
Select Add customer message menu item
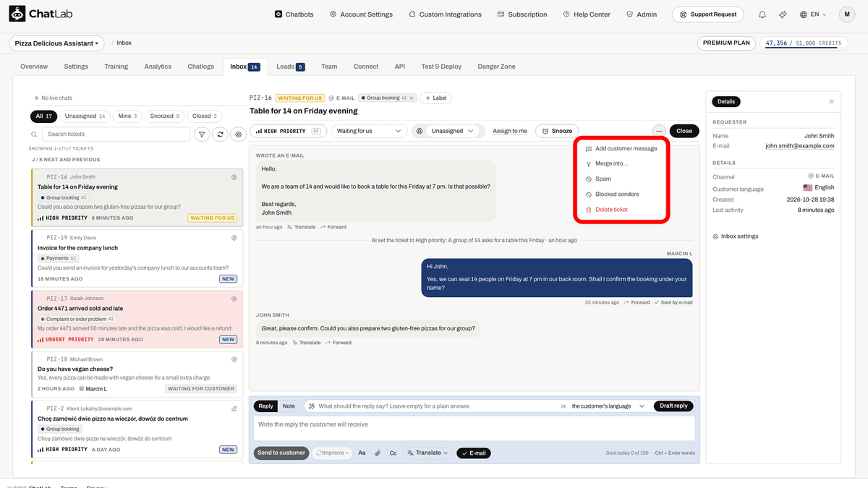pyautogui.click(x=621, y=148)
